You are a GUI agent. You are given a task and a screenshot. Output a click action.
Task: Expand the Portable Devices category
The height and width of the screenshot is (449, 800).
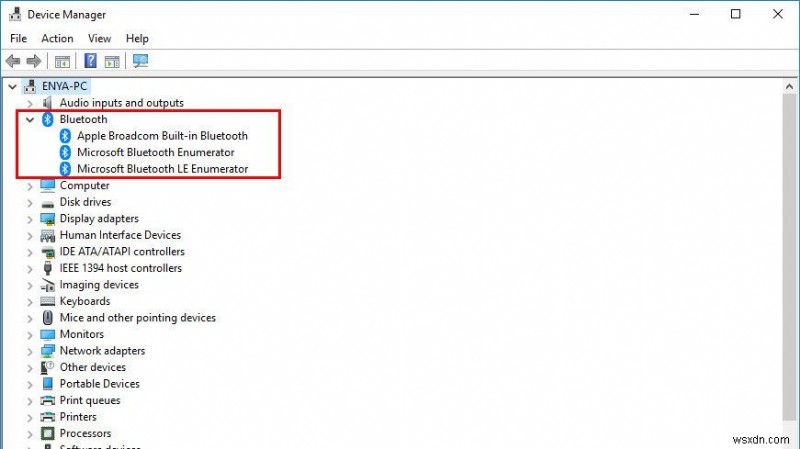[30, 384]
